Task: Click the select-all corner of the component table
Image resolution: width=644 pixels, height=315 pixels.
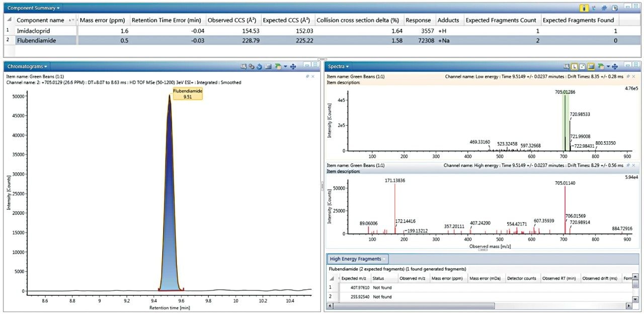Action: coord(9,20)
